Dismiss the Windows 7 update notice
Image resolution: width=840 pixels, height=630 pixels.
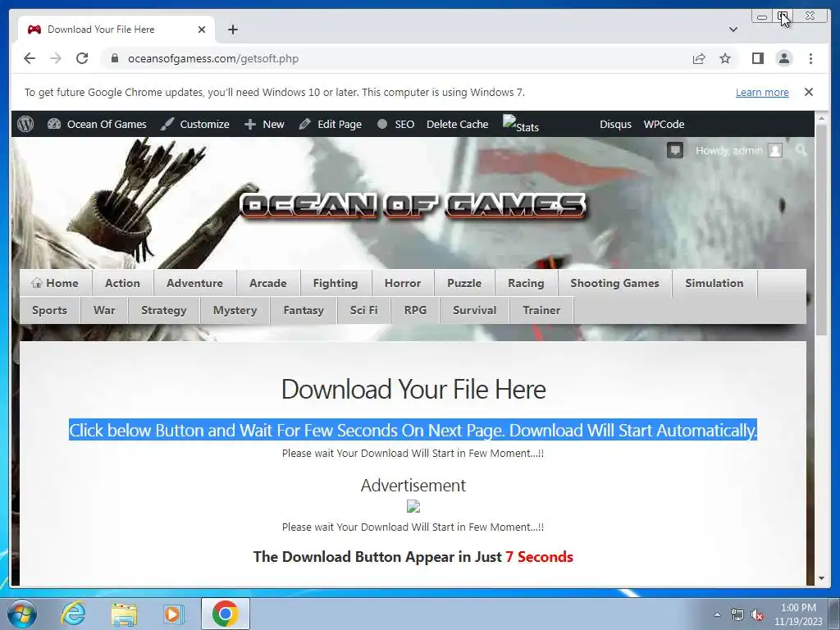pos(809,92)
